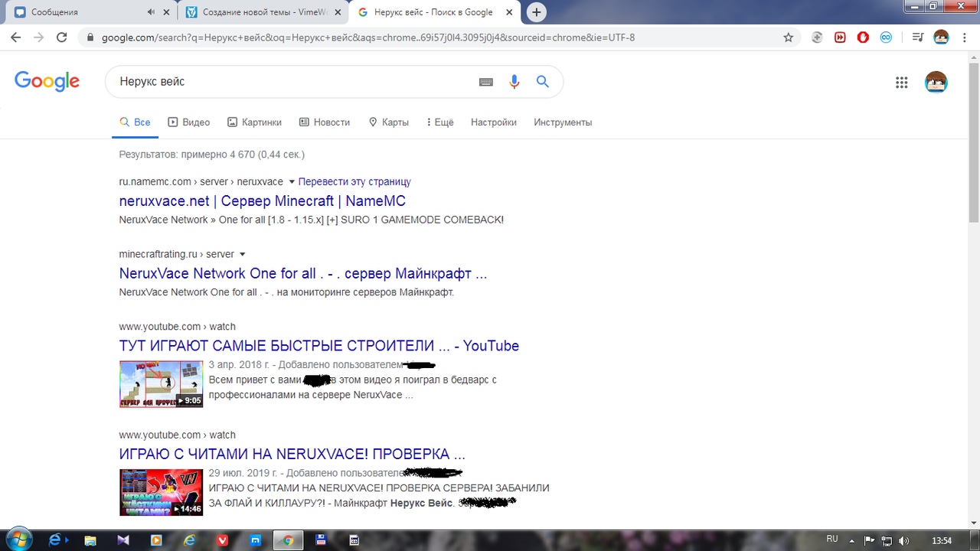Expand the ru.namemc.com result dropdown arrow
This screenshot has height=551, width=980.
coord(291,182)
